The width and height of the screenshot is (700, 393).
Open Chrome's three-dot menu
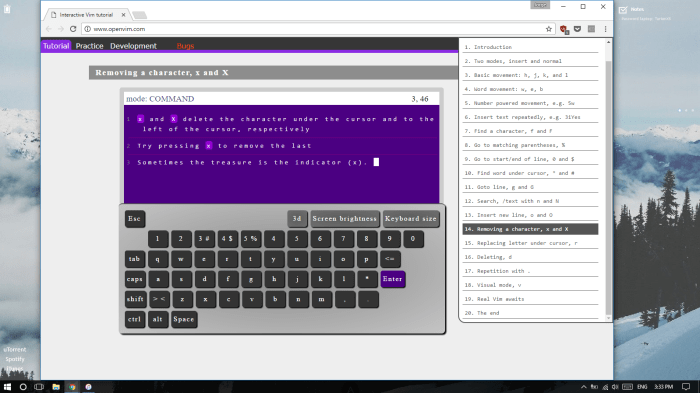pyautogui.click(x=605, y=29)
